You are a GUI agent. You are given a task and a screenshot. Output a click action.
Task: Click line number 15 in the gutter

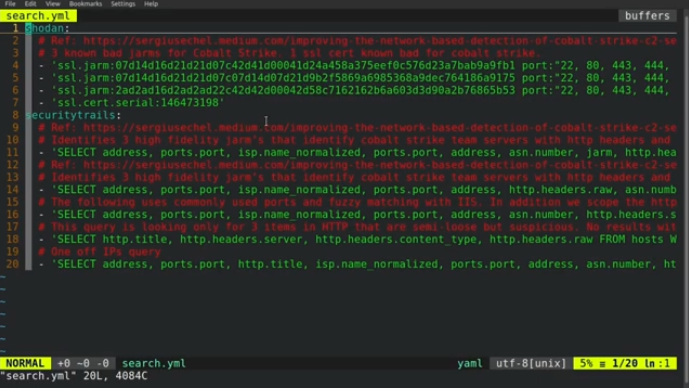[x=12, y=202]
